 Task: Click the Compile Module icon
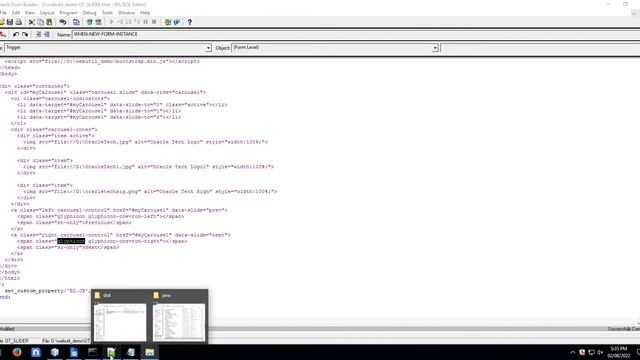coord(76,22)
